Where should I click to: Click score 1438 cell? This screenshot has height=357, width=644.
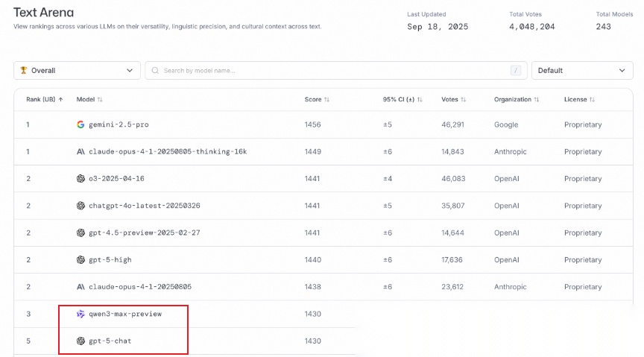tap(312, 287)
